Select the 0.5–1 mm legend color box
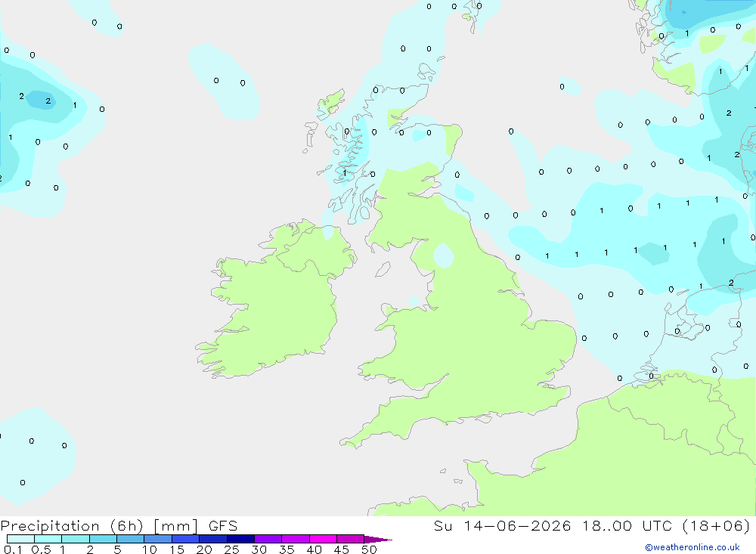 click(48, 539)
